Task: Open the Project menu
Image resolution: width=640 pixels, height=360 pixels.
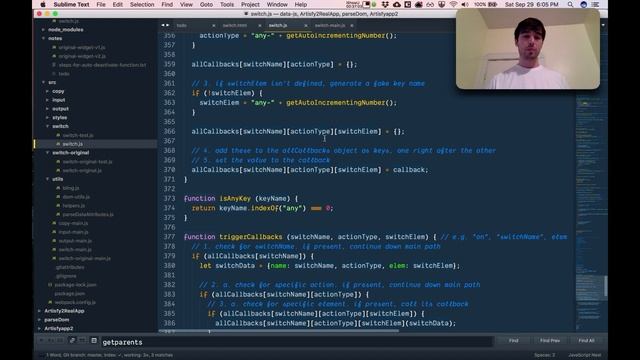Action: pyautogui.click(x=250, y=4)
